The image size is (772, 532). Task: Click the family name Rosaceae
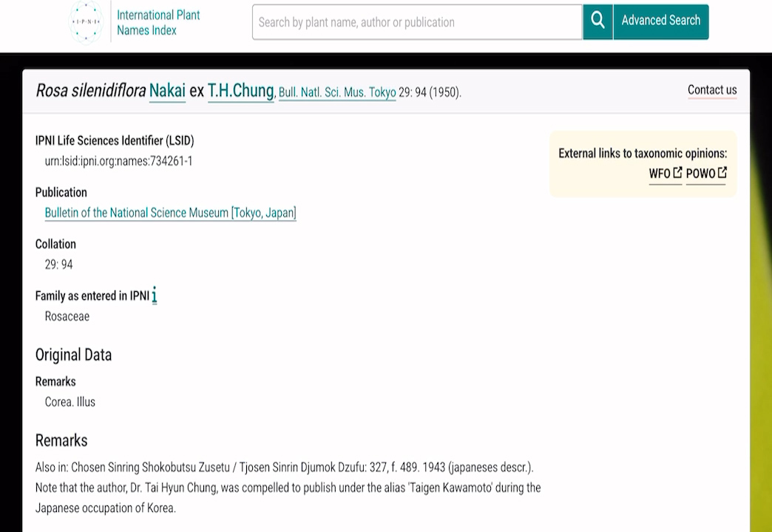(x=67, y=316)
